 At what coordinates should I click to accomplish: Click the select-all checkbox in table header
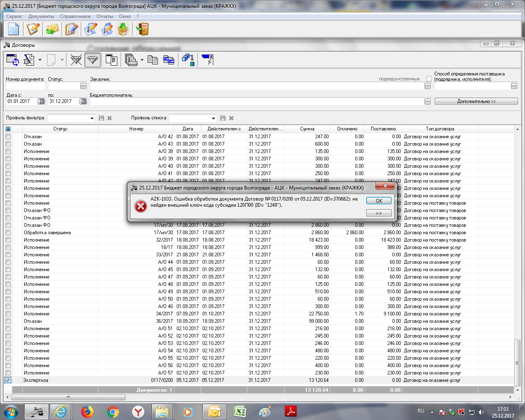click(8, 129)
